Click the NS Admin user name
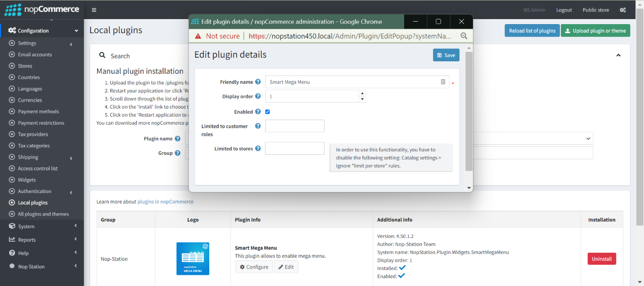Screen dimensions: 644x286 click(x=534, y=10)
